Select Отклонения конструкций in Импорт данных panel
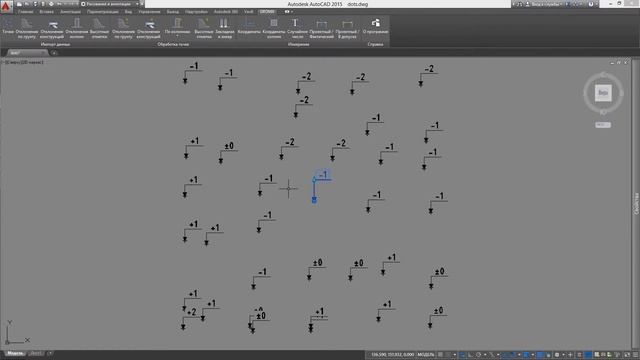 pos(52,28)
